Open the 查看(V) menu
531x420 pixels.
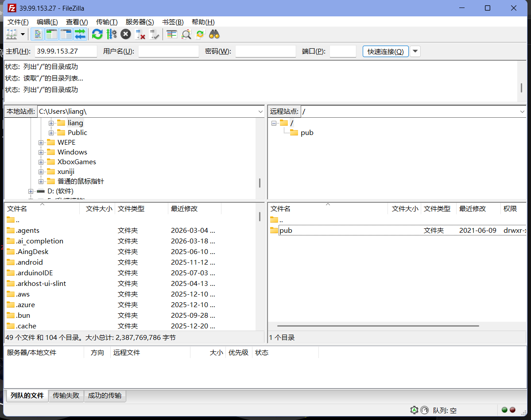77,22
